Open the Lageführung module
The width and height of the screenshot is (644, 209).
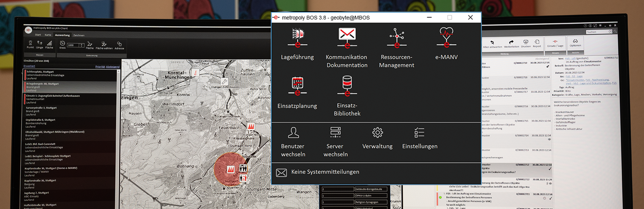(x=297, y=44)
